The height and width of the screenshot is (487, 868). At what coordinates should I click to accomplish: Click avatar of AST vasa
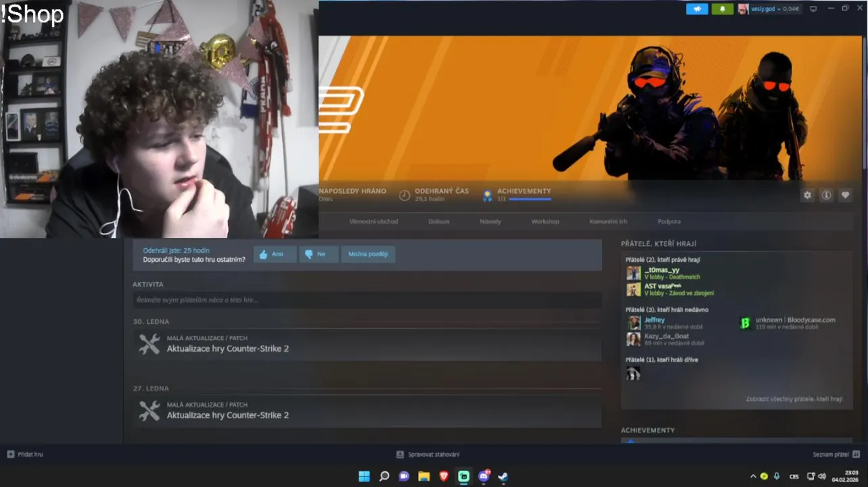(633, 289)
